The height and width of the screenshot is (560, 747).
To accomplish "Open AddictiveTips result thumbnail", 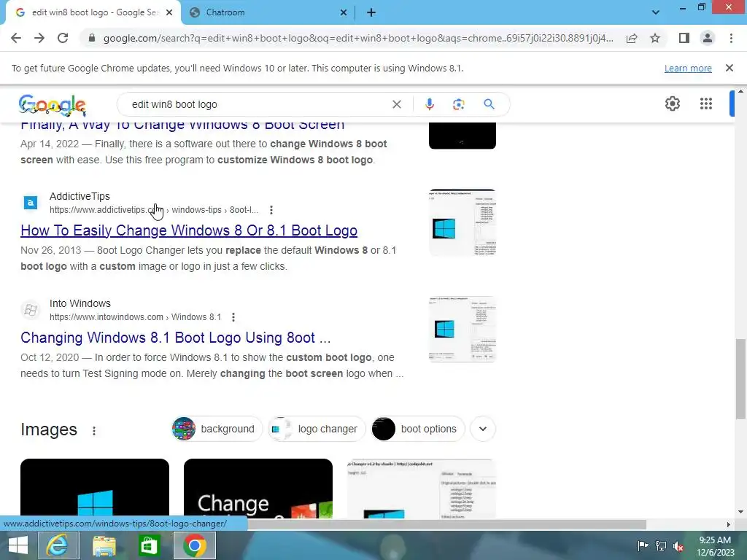I will [462, 222].
